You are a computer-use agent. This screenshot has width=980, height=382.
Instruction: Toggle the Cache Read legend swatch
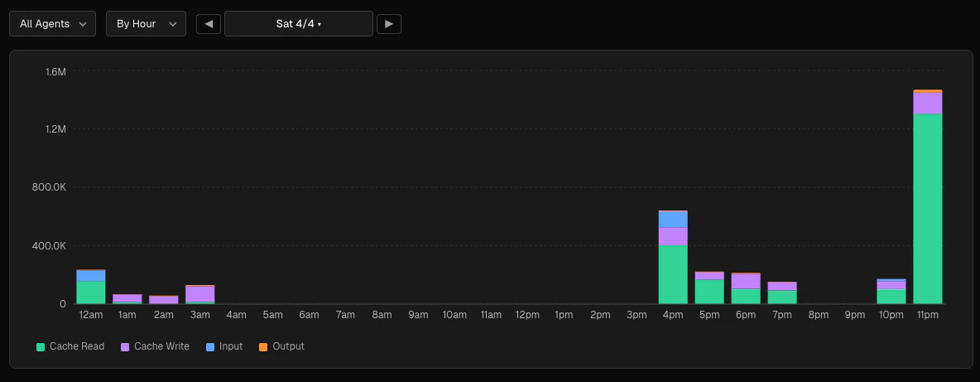[41, 346]
